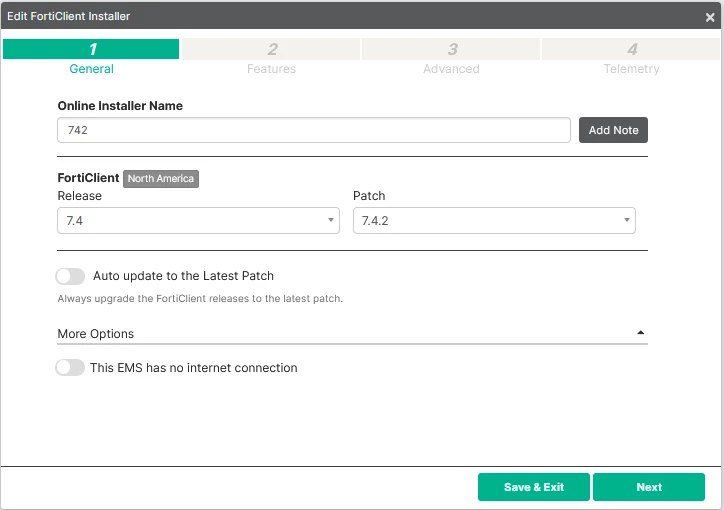724x510 pixels.
Task: Close the Edit FortiClient Installer dialog
Action: (x=710, y=17)
